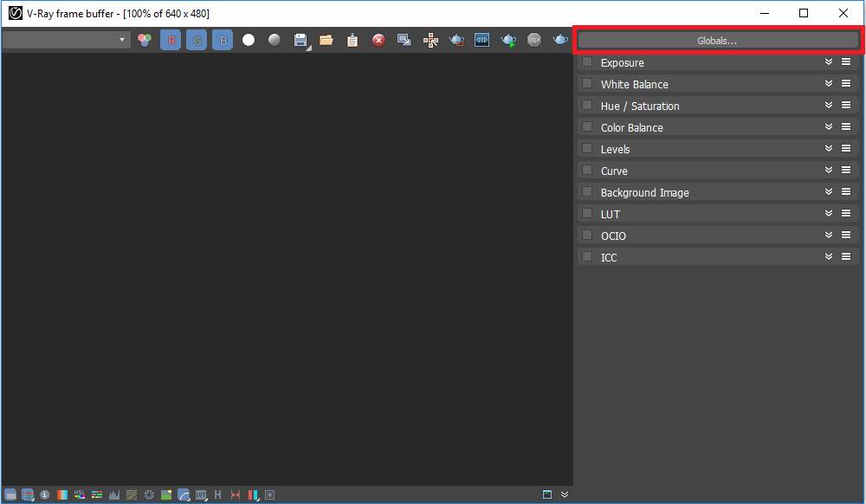
Task: Enable the Hue / Saturation checkbox
Action: (x=588, y=105)
